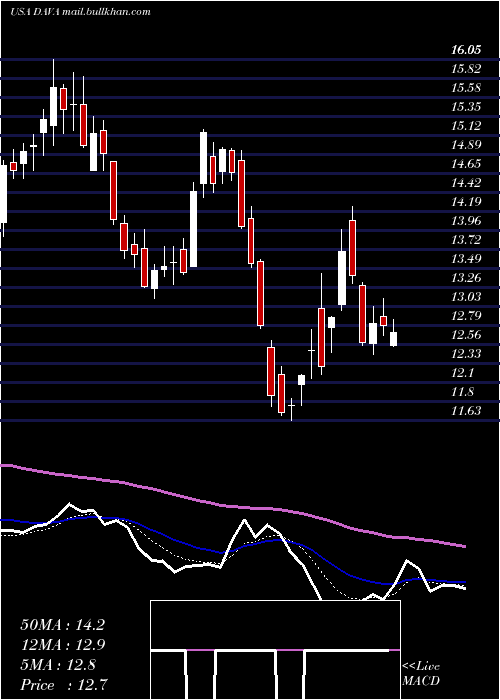Select the 13.96 price axis label
Screen dimensions: 500x700
[466, 221]
